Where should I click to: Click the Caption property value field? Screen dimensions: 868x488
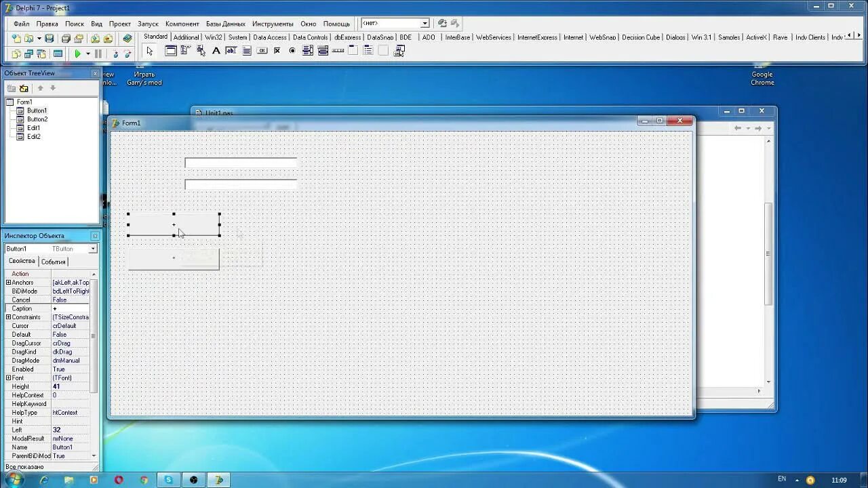point(71,308)
